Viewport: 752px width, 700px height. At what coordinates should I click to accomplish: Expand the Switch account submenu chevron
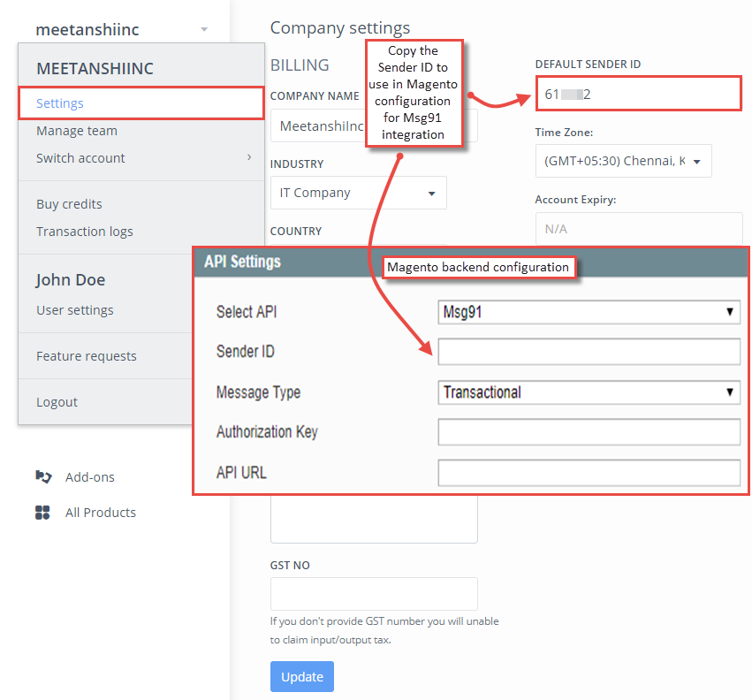[x=249, y=157]
